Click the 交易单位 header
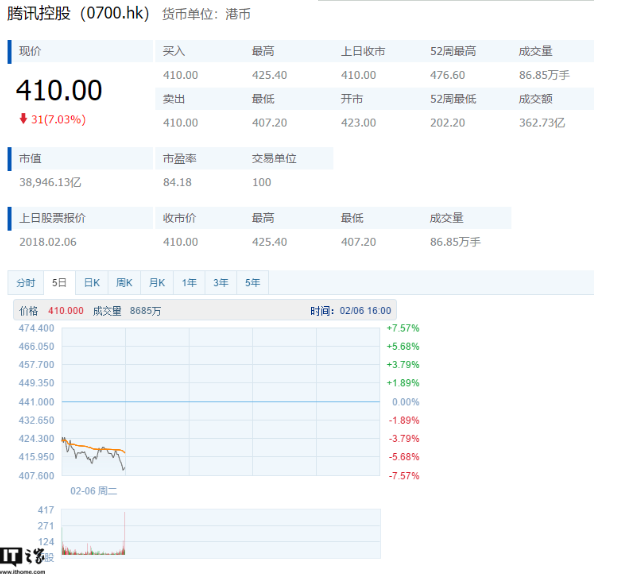The height and width of the screenshot is (579, 617). click(274, 159)
